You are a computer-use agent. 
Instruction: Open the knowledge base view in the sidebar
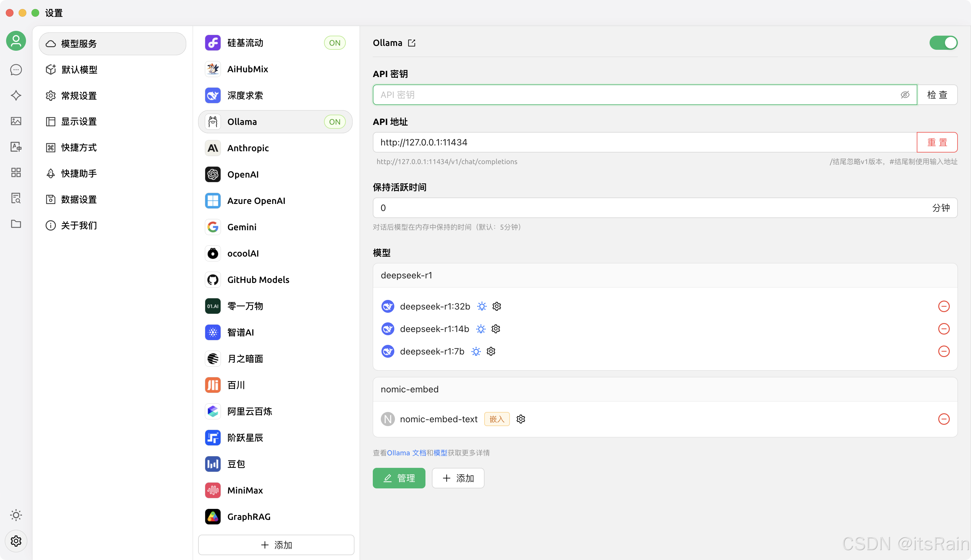tap(16, 198)
